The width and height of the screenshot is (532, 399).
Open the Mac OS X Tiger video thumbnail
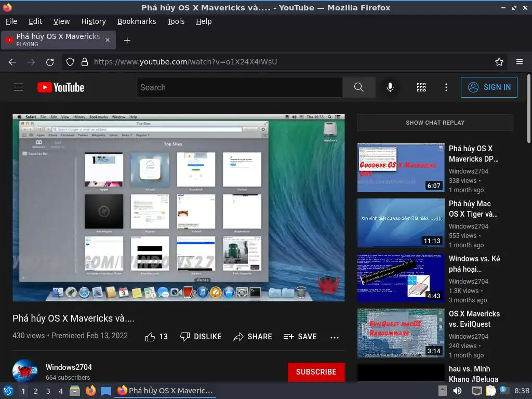pos(401,223)
